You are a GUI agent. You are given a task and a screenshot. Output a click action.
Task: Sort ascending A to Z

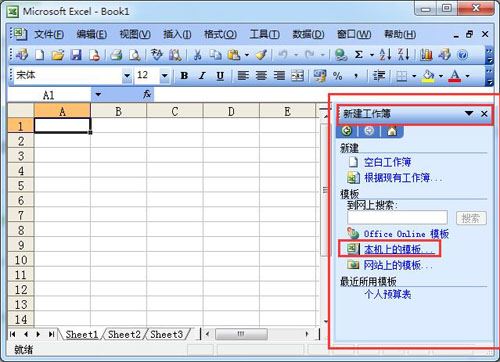coord(385,55)
